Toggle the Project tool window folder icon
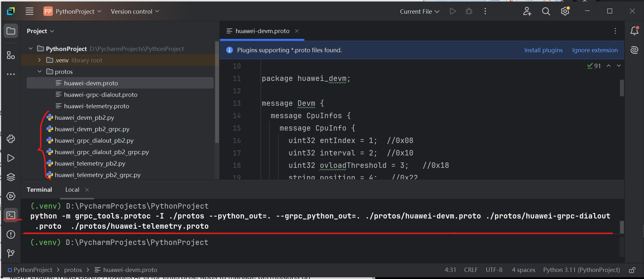This screenshot has height=279, width=644. pos(11,31)
